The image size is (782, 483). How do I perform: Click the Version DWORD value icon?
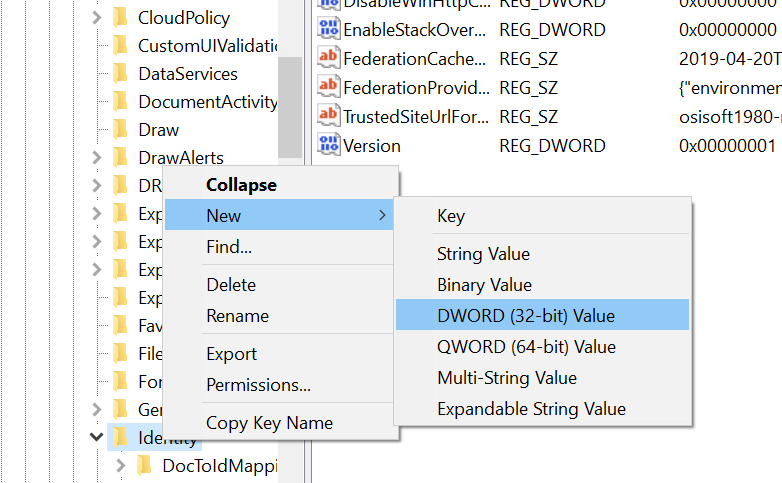click(329, 145)
